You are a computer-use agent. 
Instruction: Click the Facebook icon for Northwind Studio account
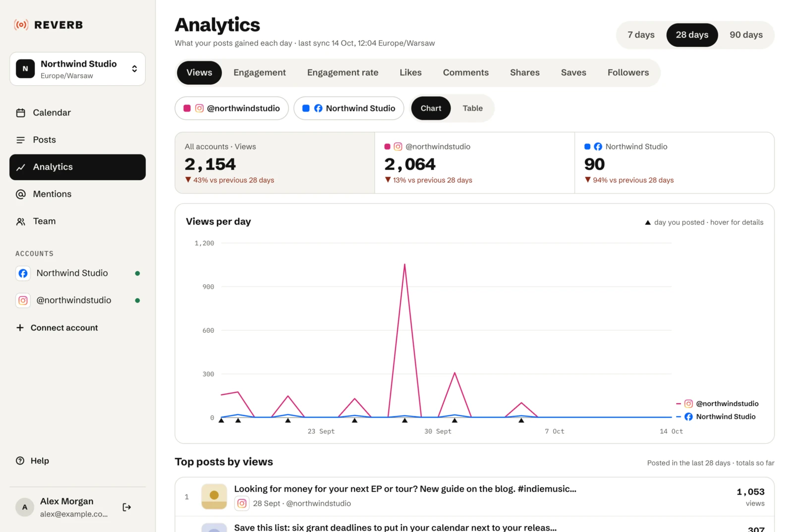point(23,273)
